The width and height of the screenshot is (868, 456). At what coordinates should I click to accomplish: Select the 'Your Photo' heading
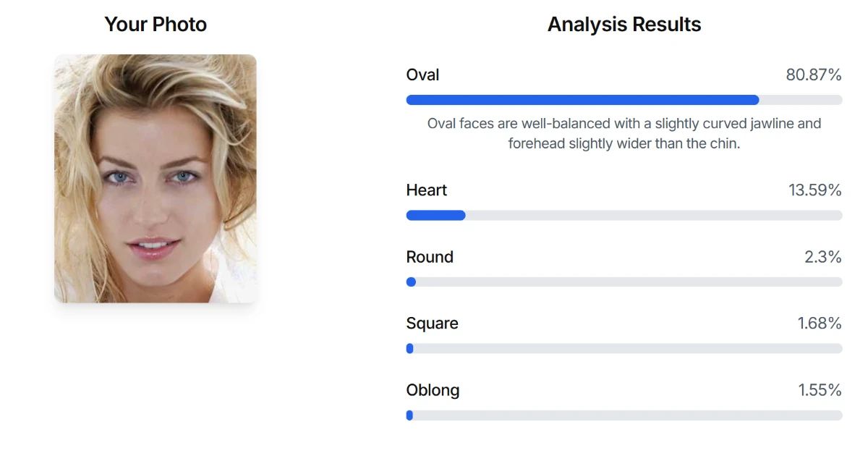[156, 24]
